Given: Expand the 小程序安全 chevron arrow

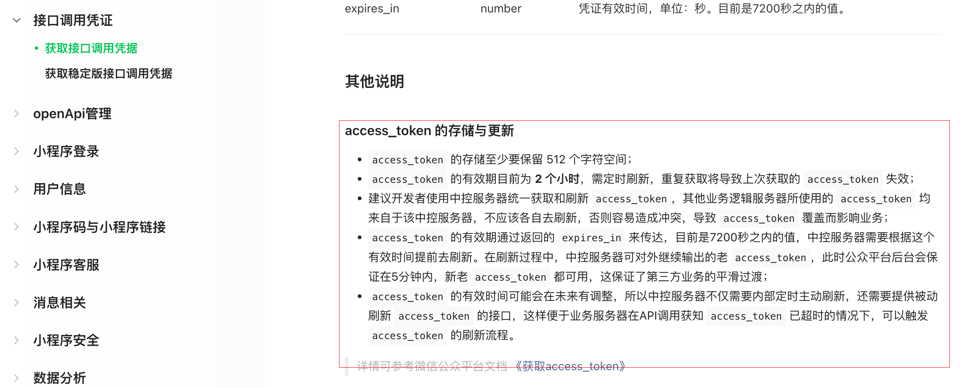Looking at the screenshot, I should [17, 340].
